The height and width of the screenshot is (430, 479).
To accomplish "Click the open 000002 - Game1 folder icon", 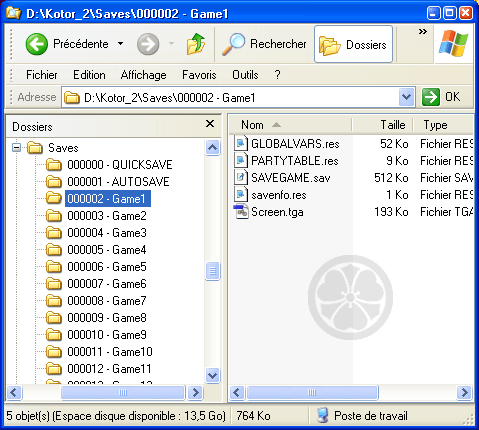I will (54, 198).
